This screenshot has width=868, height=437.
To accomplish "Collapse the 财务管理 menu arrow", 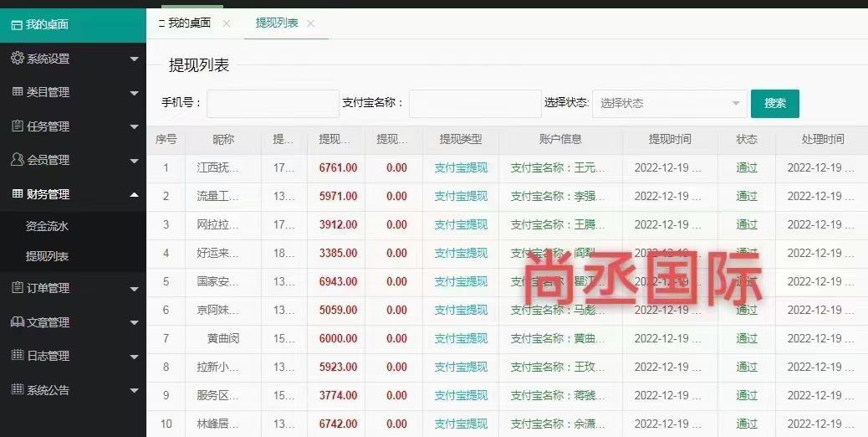I will click(x=134, y=194).
